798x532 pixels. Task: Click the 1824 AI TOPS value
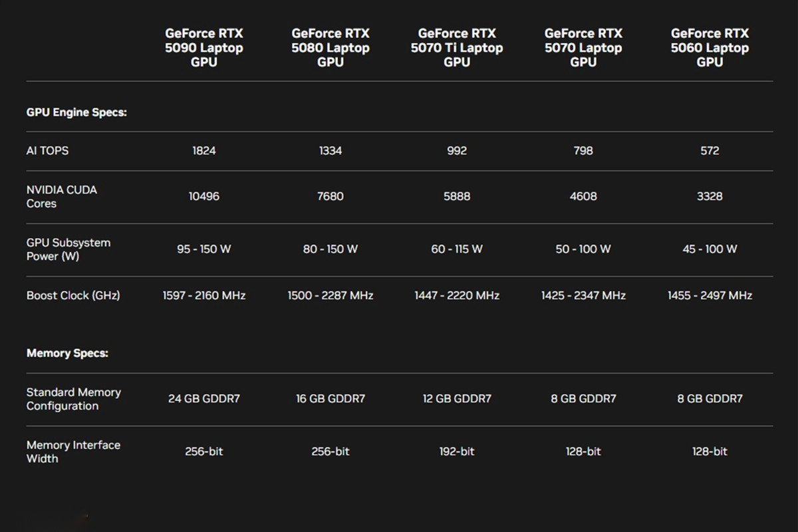204,151
